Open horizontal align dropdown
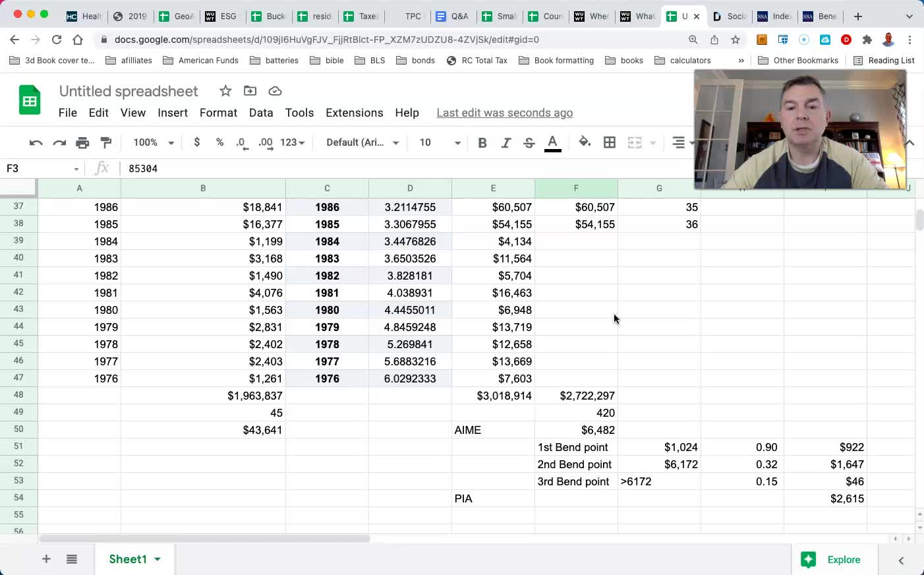The width and height of the screenshot is (924, 575). point(683,142)
